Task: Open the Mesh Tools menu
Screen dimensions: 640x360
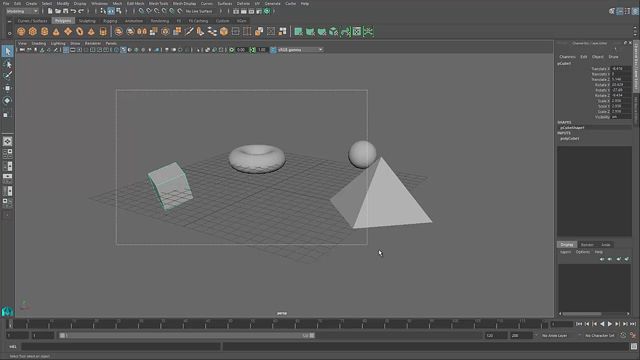Action: tap(158, 3)
